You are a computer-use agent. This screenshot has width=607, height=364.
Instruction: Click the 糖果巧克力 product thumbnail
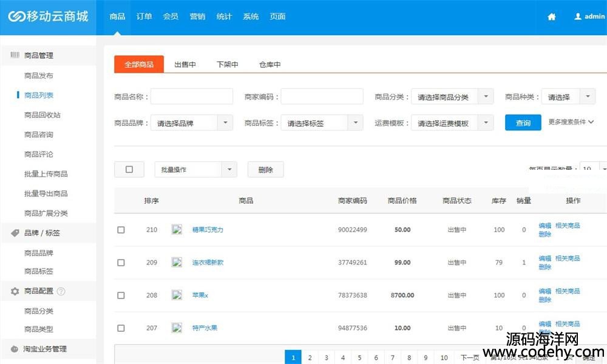click(x=177, y=229)
